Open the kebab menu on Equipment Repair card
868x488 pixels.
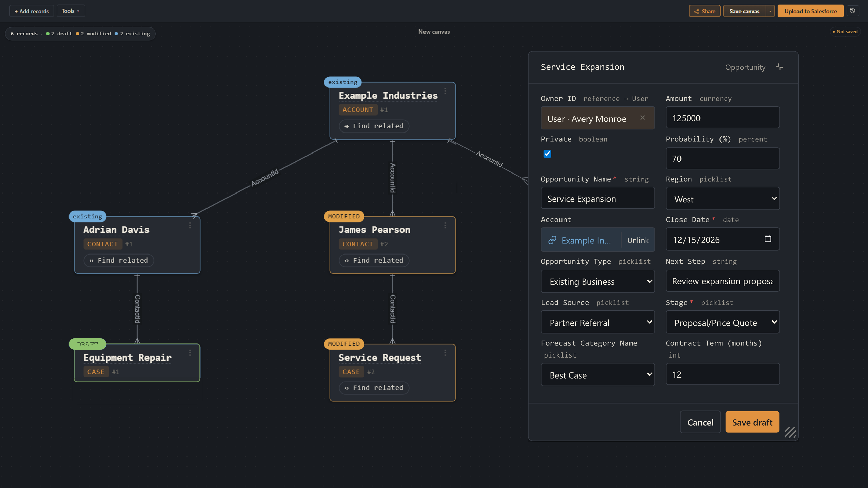click(190, 353)
